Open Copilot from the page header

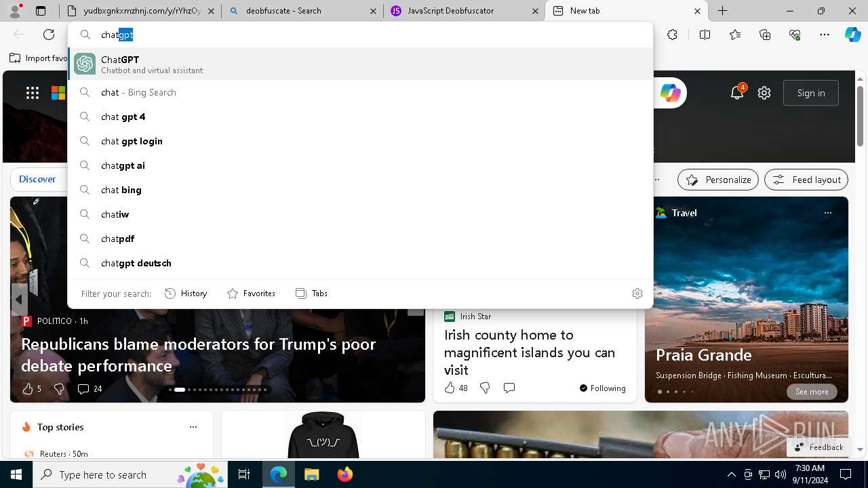point(671,93)
